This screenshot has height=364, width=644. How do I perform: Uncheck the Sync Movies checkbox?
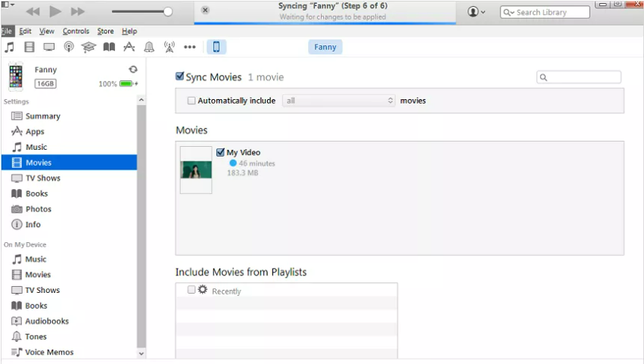pyautogui.click(x=180, y=76)
